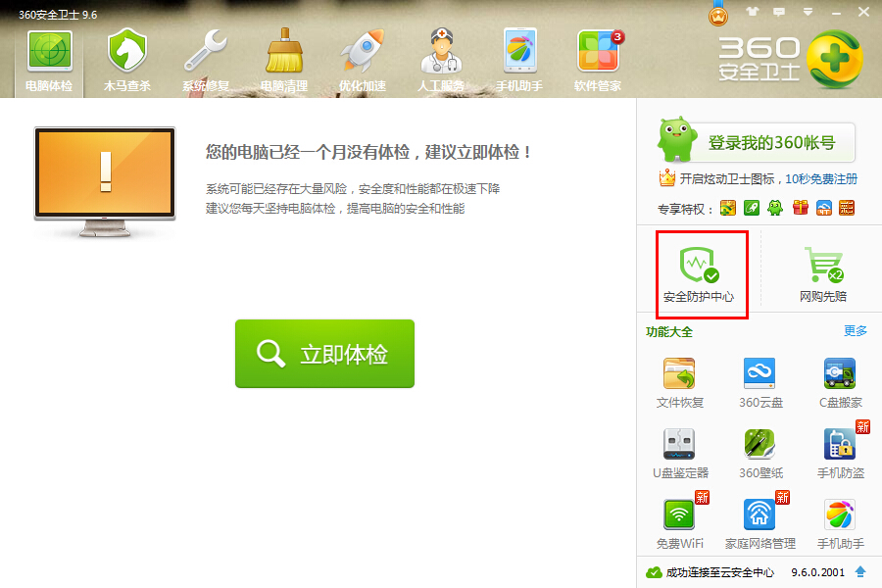Click 更多 link beside 功能大全
The image size is (882, 588).
(855, 331)
